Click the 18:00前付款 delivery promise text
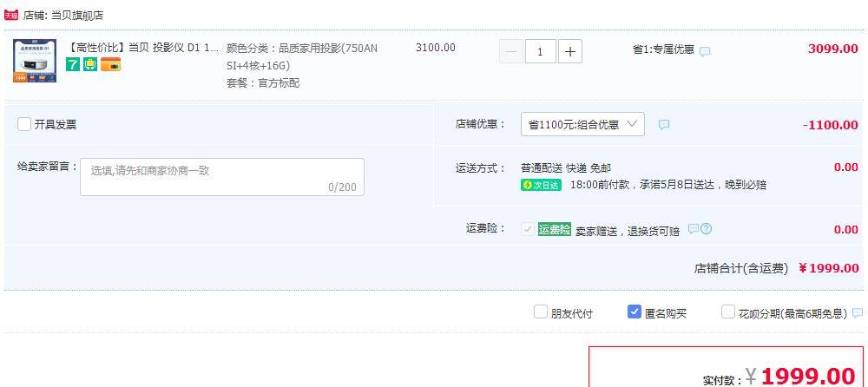This screenshot has width=868, height=387. (668, 185)
